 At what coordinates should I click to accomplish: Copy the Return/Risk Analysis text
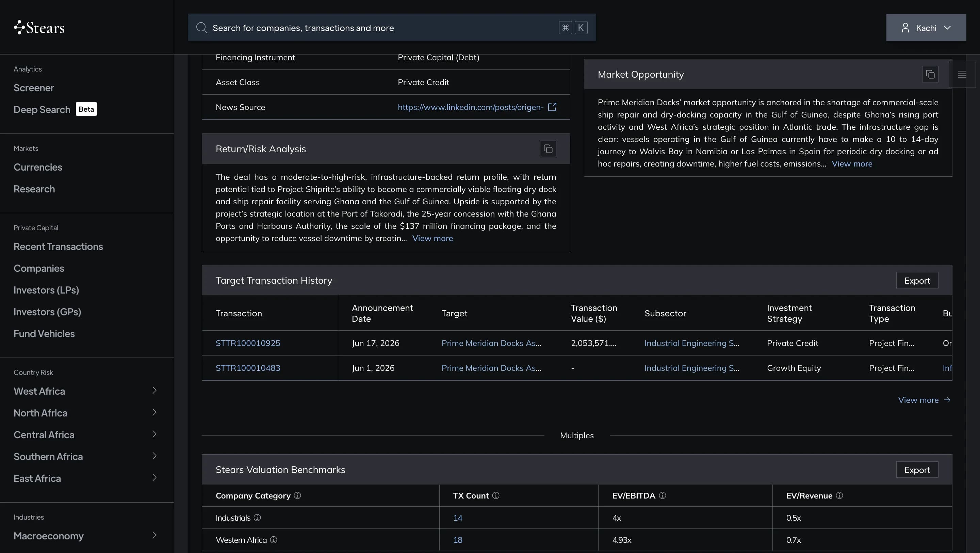tap(548, 149)
